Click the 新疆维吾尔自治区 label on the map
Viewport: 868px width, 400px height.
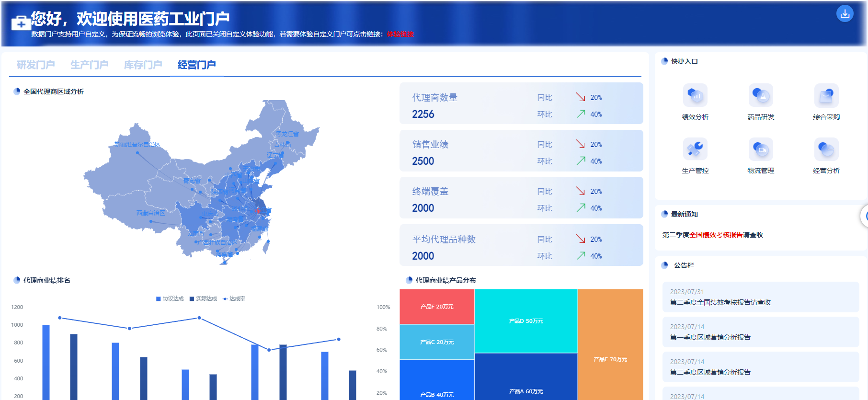click(x=137, y=144)
